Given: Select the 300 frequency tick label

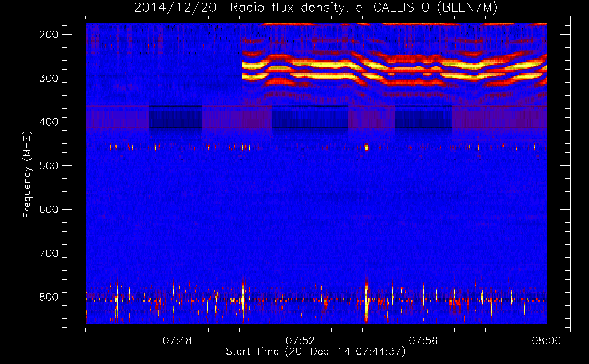Looking at the screenshot, I should pyautogui.click(x=49, y=78).
